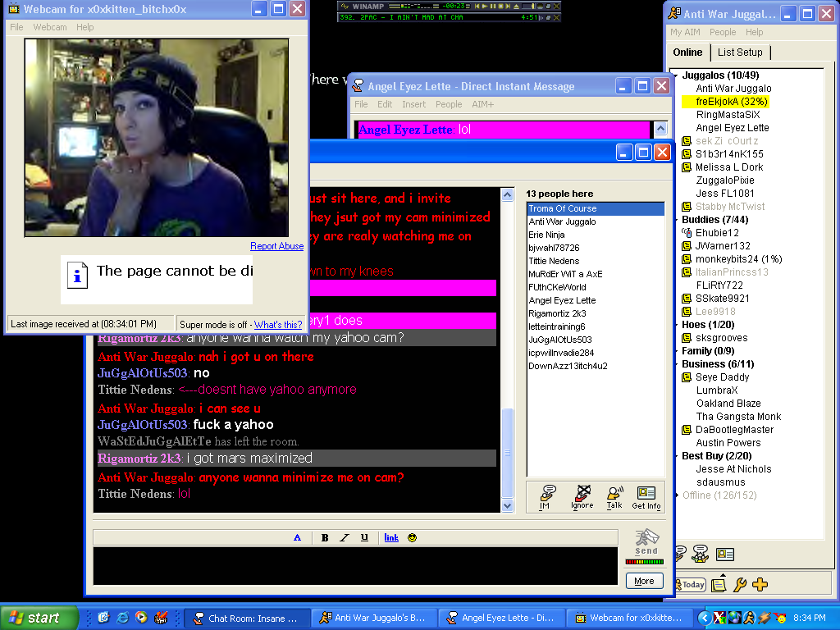Click the Talk icon in chat room
This screenshot has height=630, width=840.
tap(614, 497)
